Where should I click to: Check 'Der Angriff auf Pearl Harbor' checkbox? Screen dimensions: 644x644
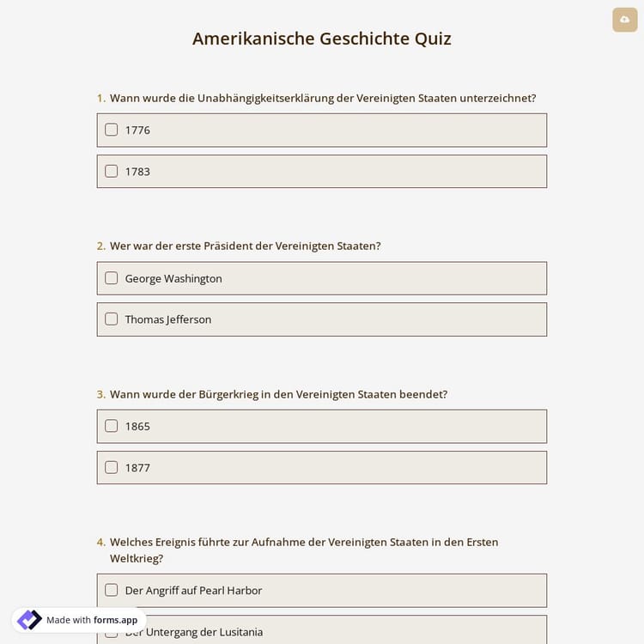click(112, 590)
